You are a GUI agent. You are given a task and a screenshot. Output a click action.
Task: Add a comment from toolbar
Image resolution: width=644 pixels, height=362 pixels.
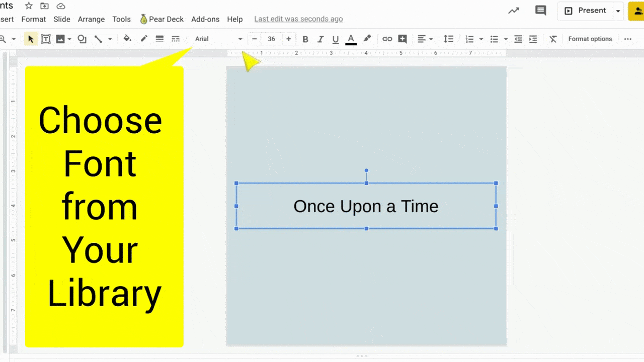tap(403, 39)
